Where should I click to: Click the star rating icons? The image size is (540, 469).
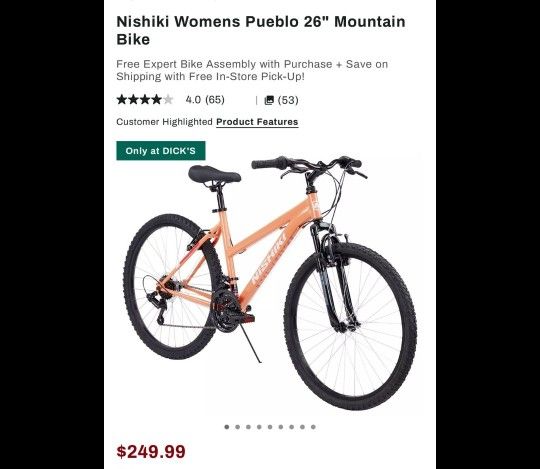(145, 100)
